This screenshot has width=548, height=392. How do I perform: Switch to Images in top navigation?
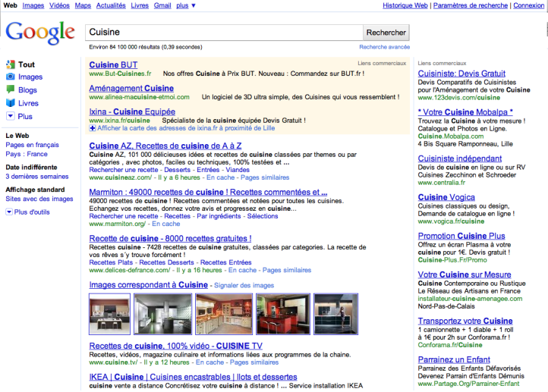click(33, 5)
